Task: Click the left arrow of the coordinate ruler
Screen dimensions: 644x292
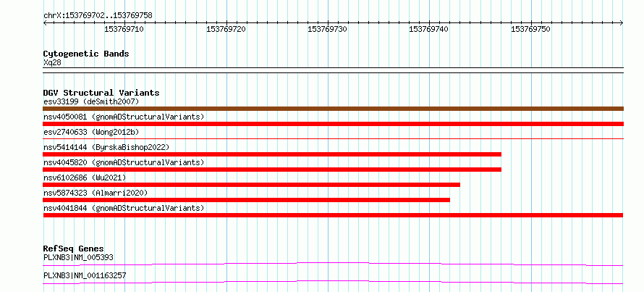Action: tap(45, 22)
